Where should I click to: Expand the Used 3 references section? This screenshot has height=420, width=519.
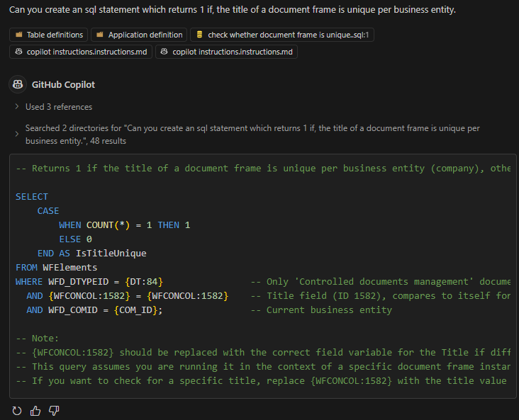(17, 106)
